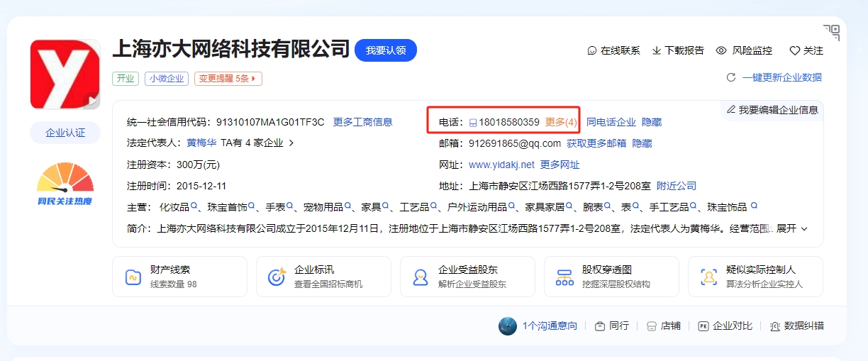Open the QR code icon in the card corner
The image size is (868, 361).
[831, 32]
